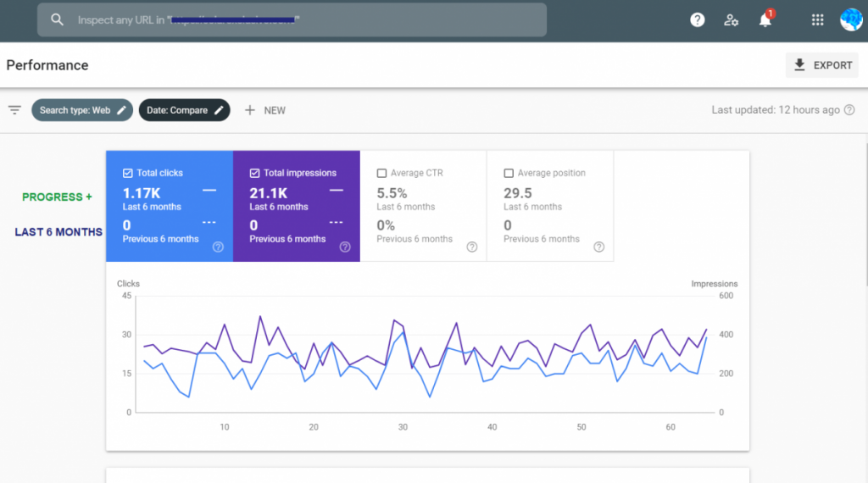
Task: Open the Help question mark icon
Action: pyautogui.click(x=698, y=20)
